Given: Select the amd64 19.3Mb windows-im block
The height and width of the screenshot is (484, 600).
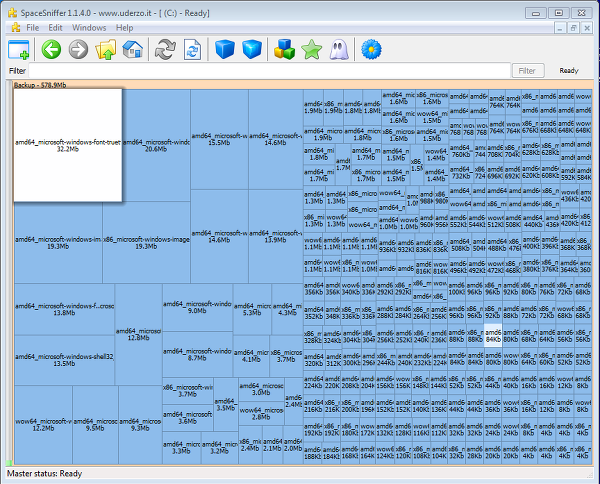Looking at the screenshot, I should [x=58, y=243].
